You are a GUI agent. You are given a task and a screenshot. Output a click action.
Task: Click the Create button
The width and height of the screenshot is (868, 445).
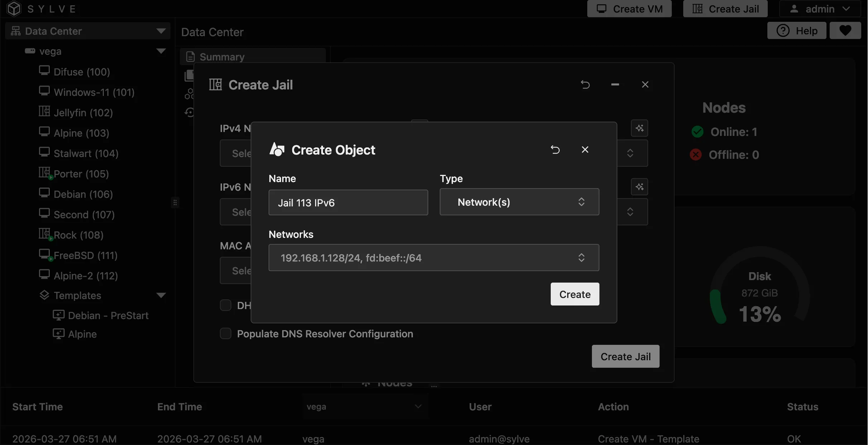(574, 294)
